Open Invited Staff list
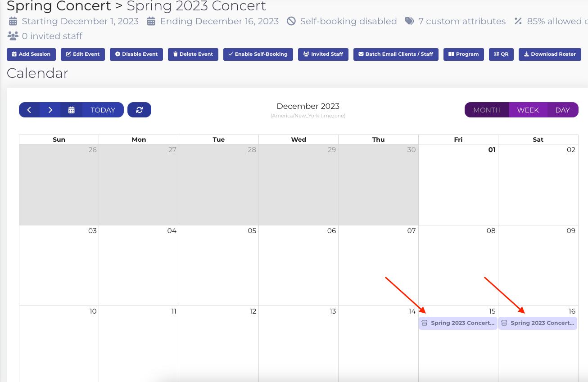The height and width of the screenshot is (382, 588). tap(323, 54)
